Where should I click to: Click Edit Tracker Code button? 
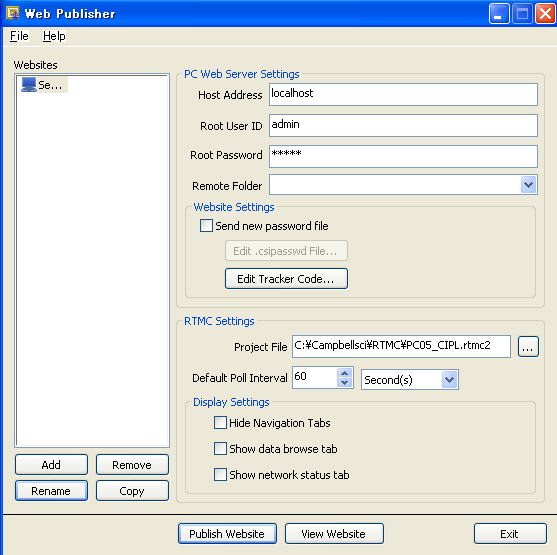pyautogui.click(x=286, y=279)
